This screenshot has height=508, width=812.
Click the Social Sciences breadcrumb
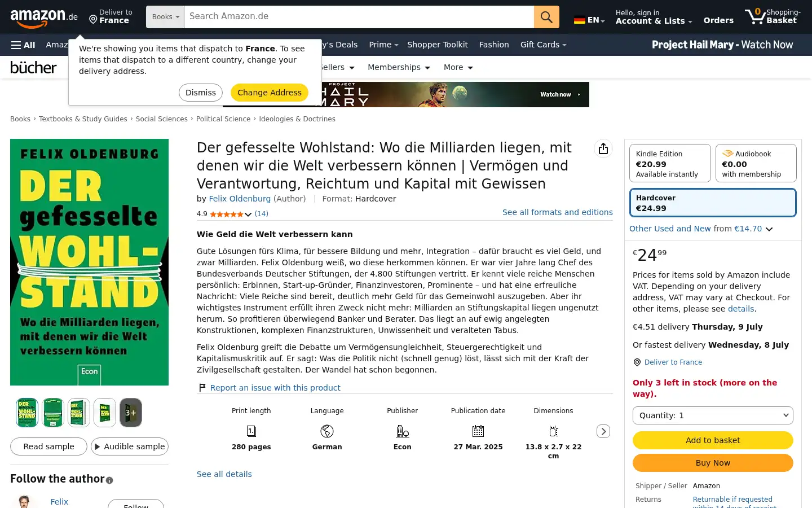click(x=162, y=119)
